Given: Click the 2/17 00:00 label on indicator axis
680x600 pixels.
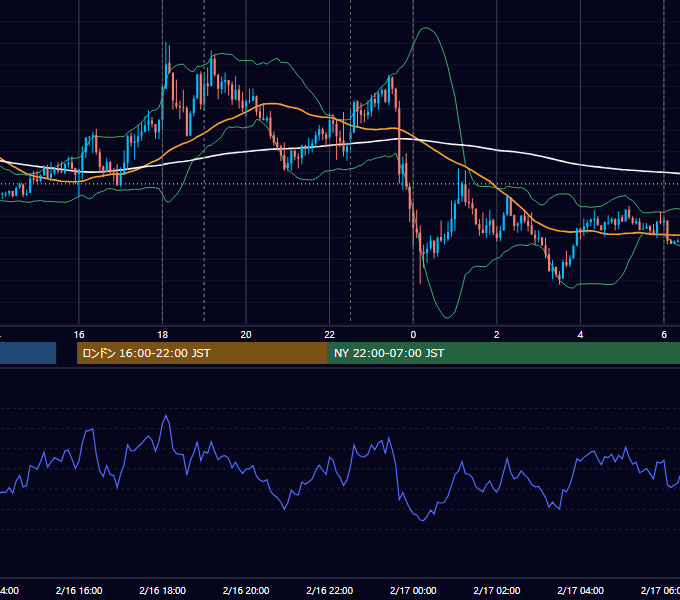Looking at the screenshot, I should pyautogui.click(x=413, y=590).
